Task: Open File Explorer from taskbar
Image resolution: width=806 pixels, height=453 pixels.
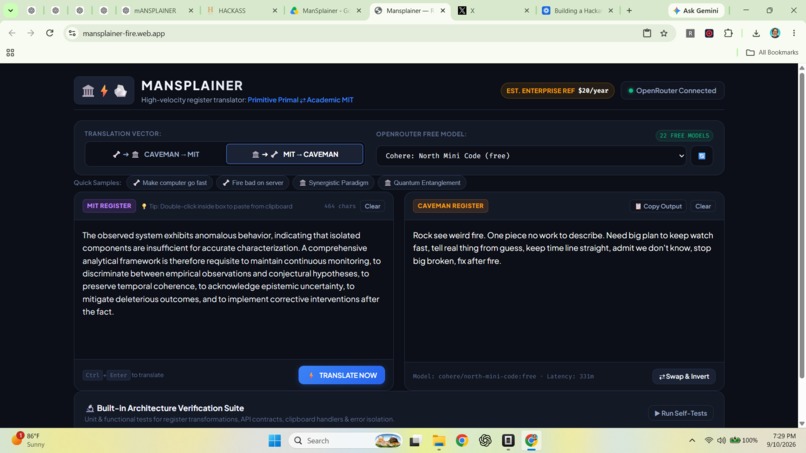Action: click(438, 441)
